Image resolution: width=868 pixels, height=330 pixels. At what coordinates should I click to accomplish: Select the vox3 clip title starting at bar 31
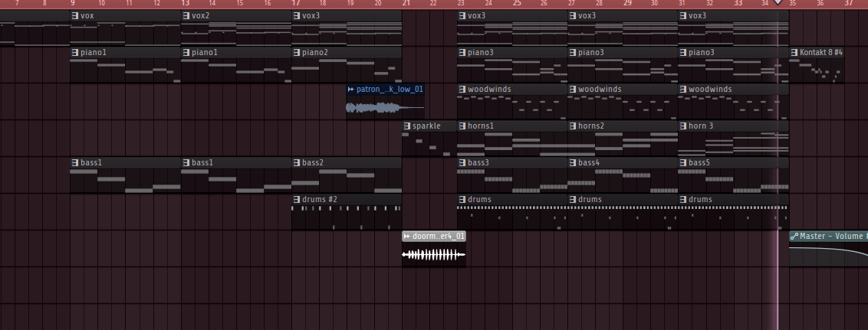(698, 15)
